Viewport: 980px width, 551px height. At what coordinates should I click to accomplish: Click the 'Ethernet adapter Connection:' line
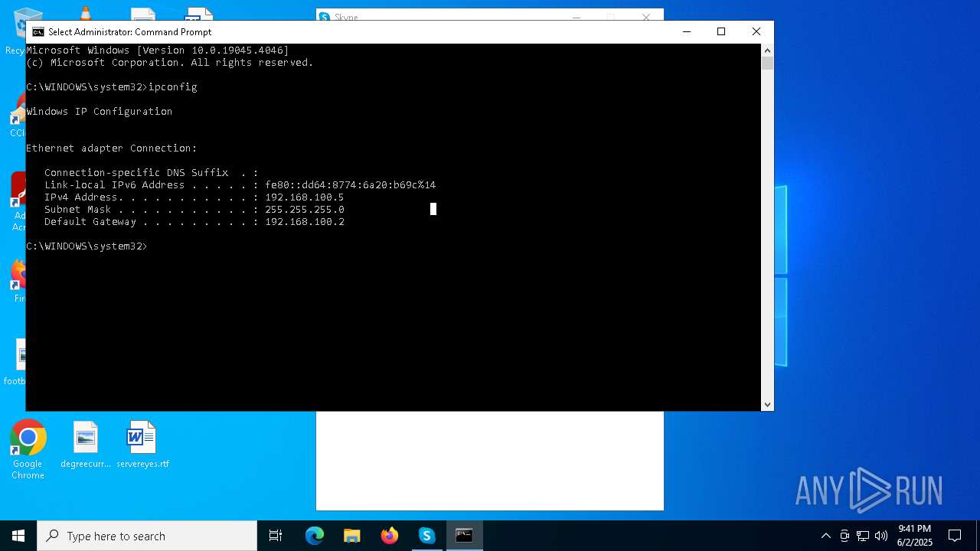pos(112,148)
